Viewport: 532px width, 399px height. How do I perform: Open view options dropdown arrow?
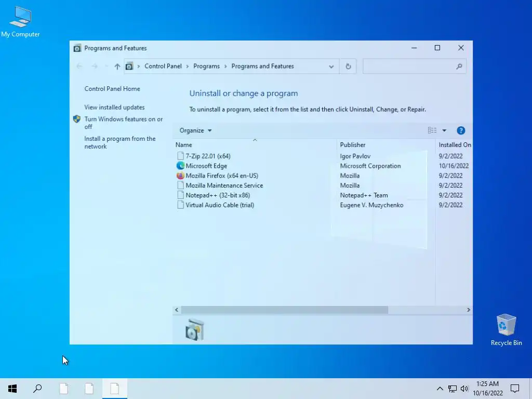click(444, 130)
